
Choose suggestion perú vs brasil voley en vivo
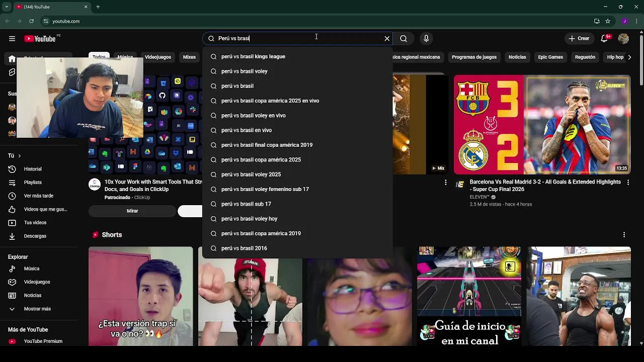(297, 116)
